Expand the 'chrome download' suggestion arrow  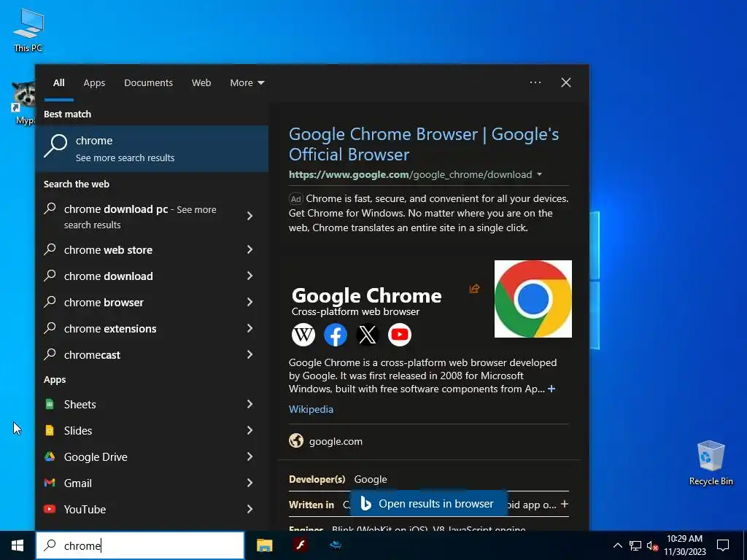coord(250,276)
